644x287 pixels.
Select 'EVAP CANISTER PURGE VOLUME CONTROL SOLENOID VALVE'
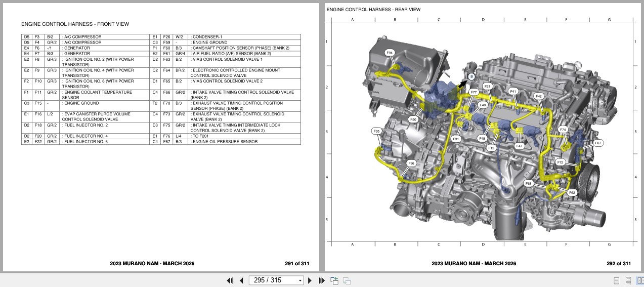(x=96, y=117)
